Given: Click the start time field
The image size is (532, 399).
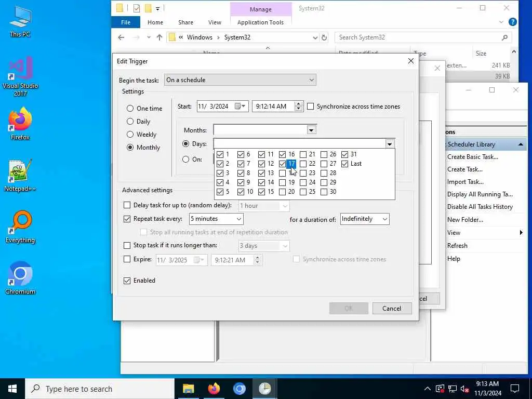Looking at the screenshot, I should (274, 107).
